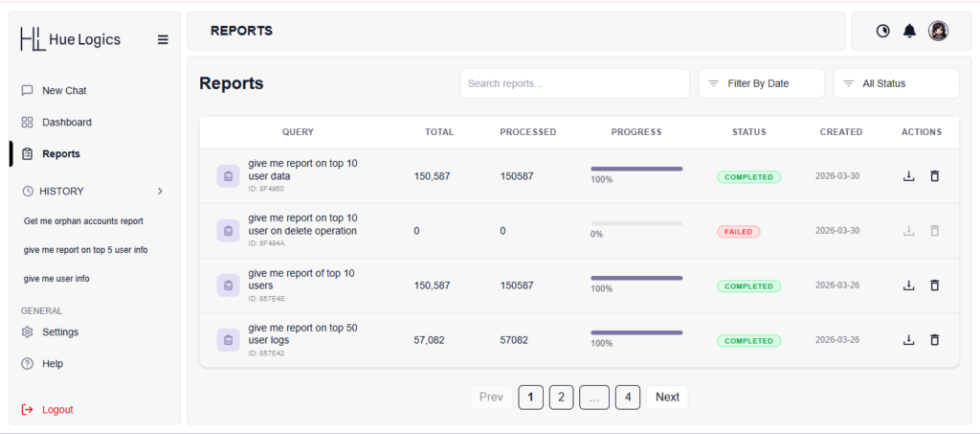Open the user profile avatar
Image resolution: width=980 pixels, height=434 pixels.
(x=938, y=31)
